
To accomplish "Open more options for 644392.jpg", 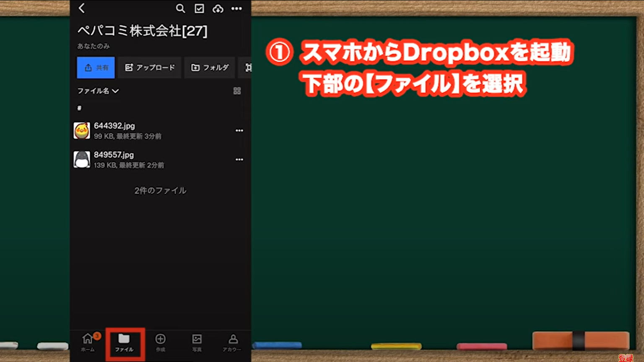I will [x=239, y=131].
